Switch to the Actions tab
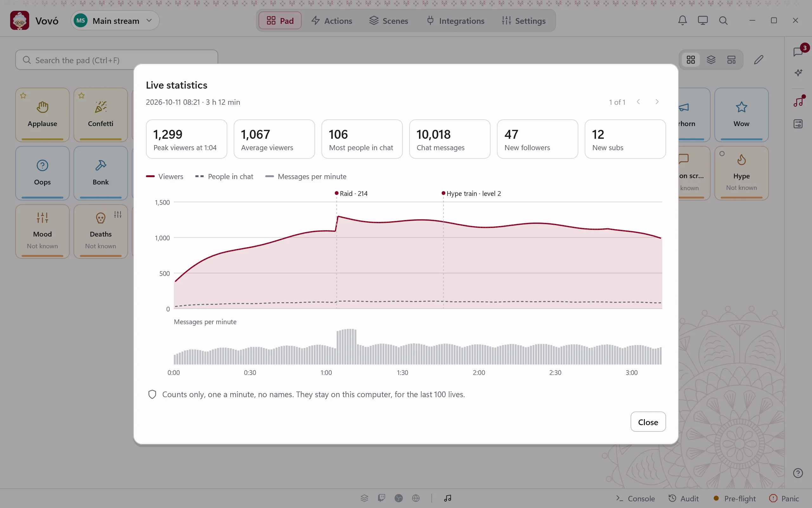Viewport: 812px width, 508px height. (331, 21)
